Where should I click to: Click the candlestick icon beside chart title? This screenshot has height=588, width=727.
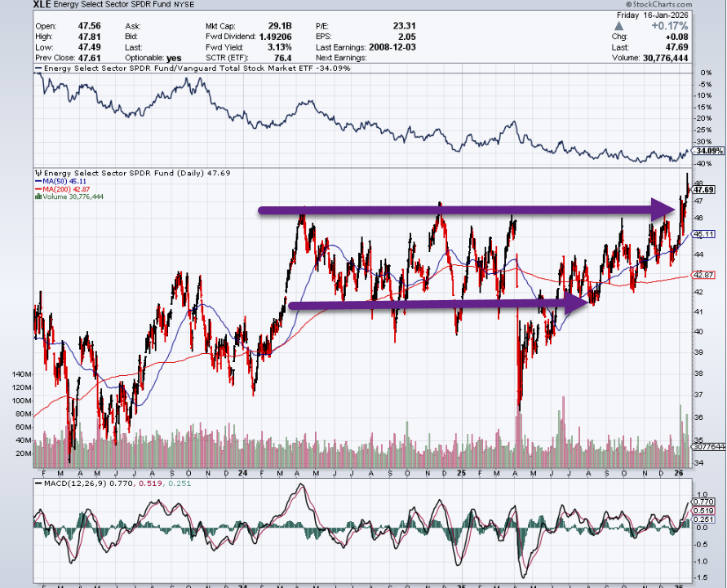37,173
